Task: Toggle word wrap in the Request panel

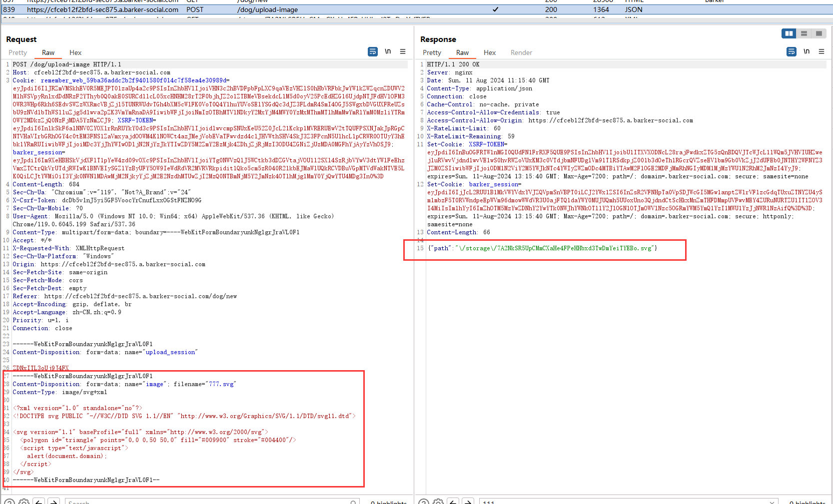Action: [373, 51]
